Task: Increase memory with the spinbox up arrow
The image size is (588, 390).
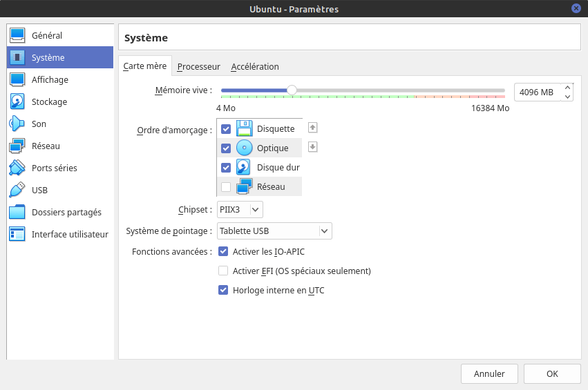Action: [x=567, y=88]
